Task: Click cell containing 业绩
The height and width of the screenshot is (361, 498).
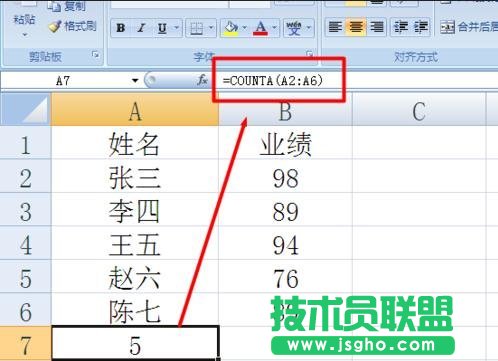Action: coord(285,144)
